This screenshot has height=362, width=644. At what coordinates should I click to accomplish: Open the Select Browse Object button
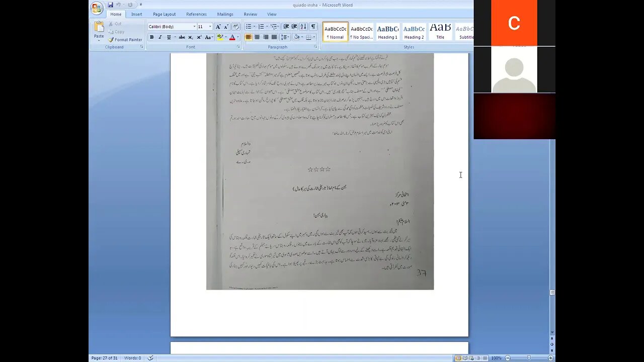tap(552, 344)
